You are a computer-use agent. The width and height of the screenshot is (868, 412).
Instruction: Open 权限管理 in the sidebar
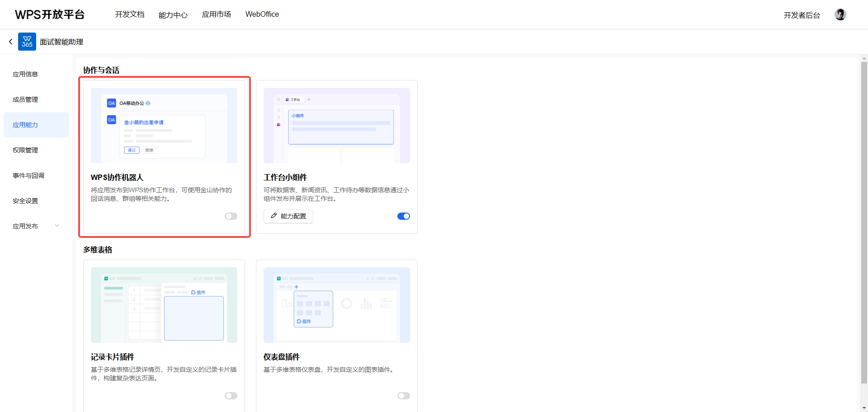point(36,150)
